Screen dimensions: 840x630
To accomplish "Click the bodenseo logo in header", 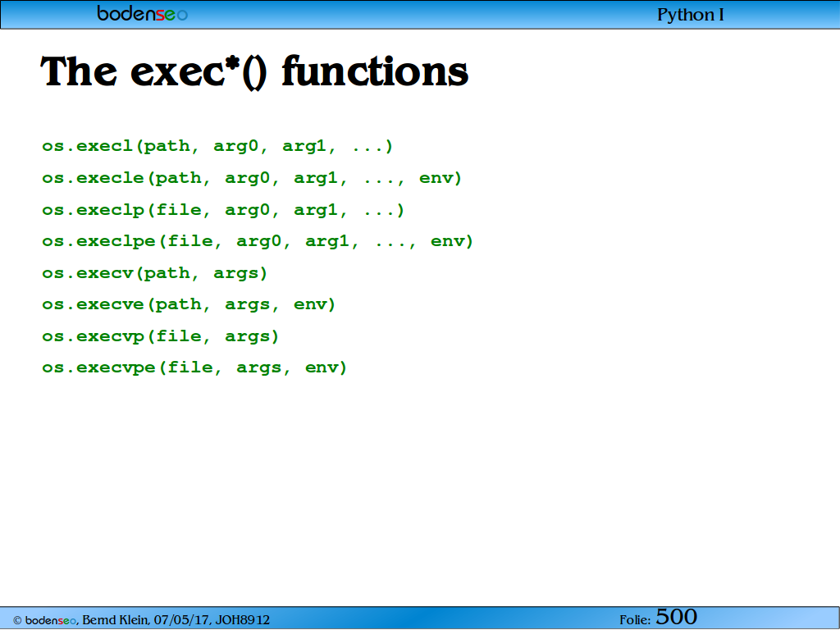I will coord(143,13).
